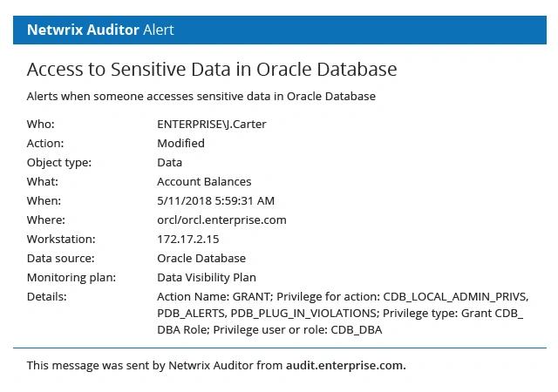Viewport: 558px width, 392px height.
Task: Click the timestamp 5/11/2018 5:59:31 AM
Action: 215,200
